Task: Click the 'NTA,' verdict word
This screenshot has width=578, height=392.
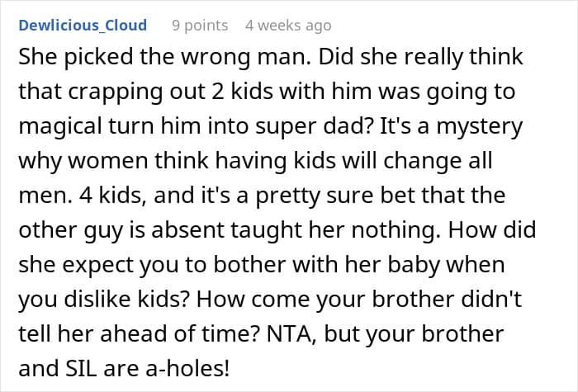Action: [x=291, y=334]
